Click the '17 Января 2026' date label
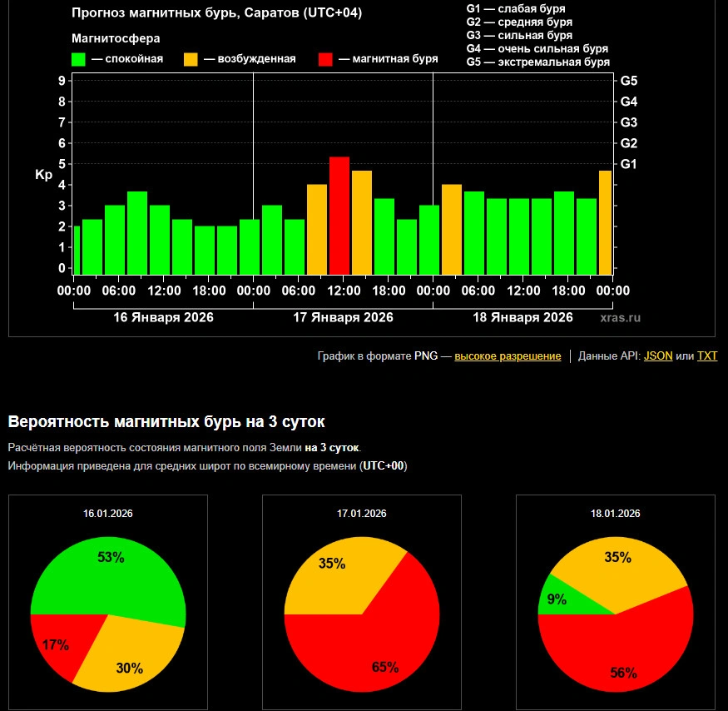Screen dimensions: 728x711 (x=343, y=318)
